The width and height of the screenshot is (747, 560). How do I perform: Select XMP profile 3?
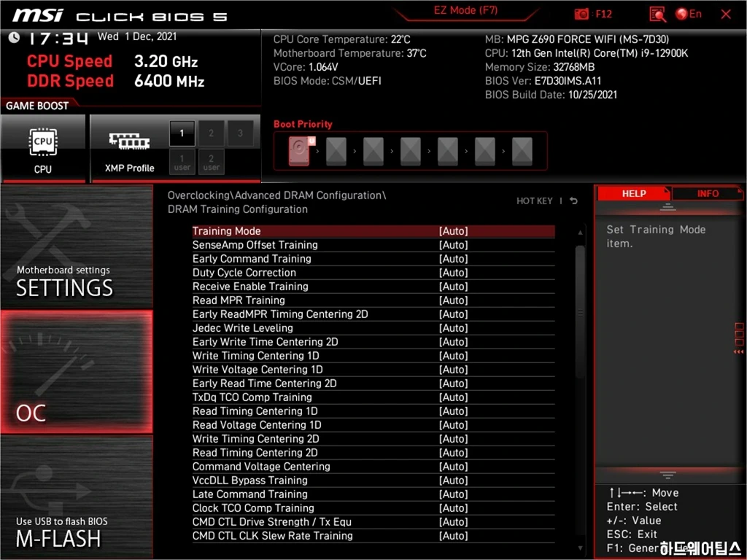coord(240,133)
